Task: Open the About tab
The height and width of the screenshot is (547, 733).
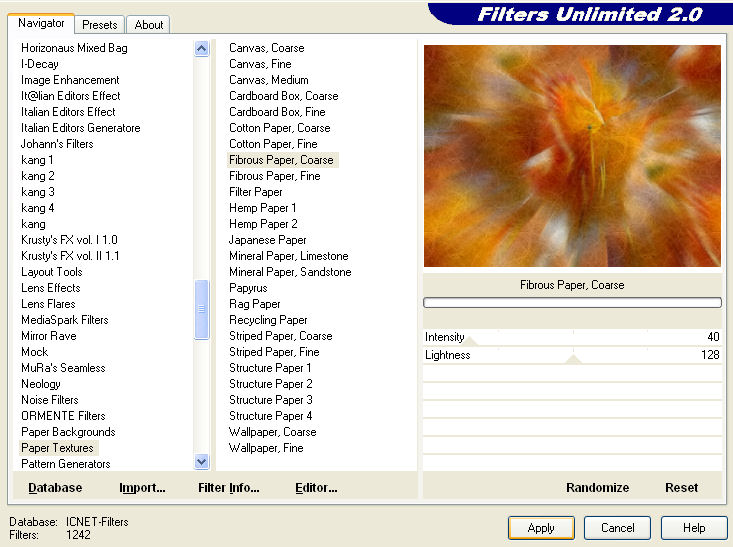Action: pyautogui.click(x=149, y=25)
